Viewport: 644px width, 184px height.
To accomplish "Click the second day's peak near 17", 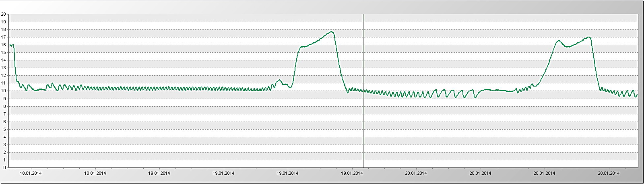I will point(589,37).
